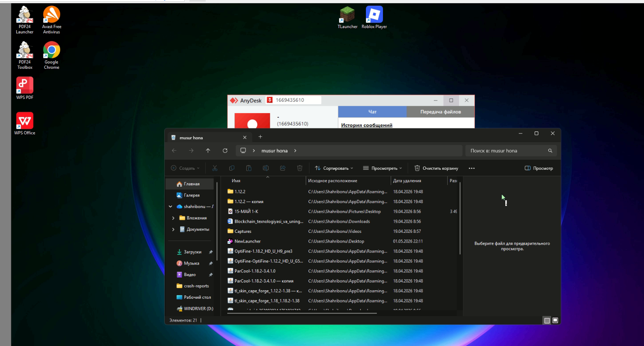Go back with the Explorer back arrow

(174, 151)
